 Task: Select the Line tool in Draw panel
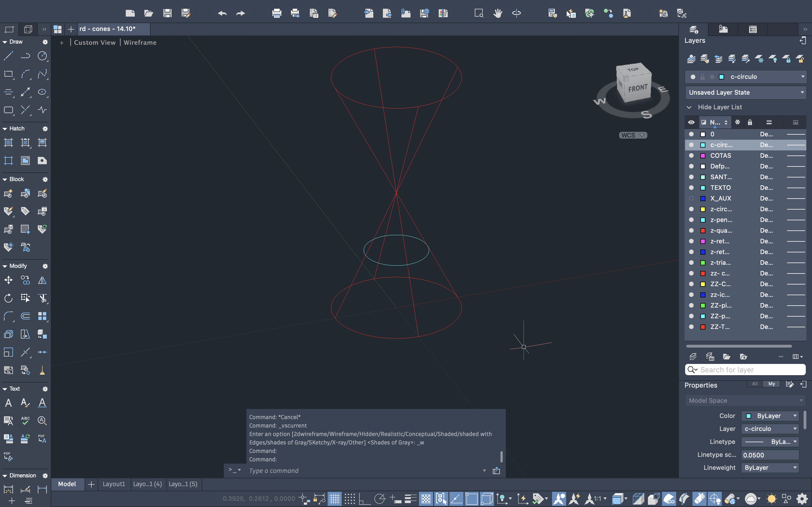[8, 56]
